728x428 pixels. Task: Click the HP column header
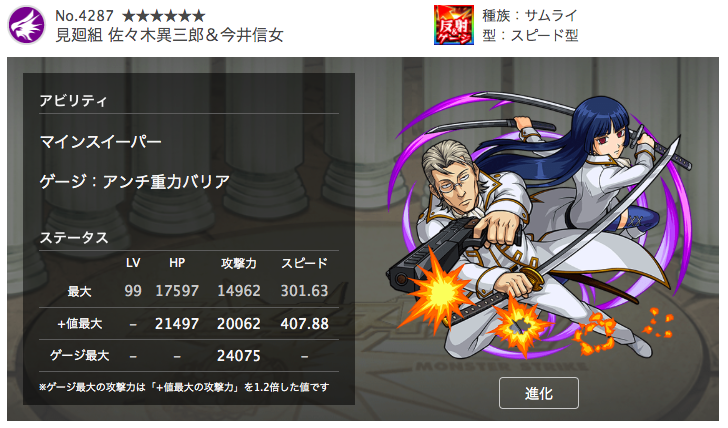[x=177, y=263]
